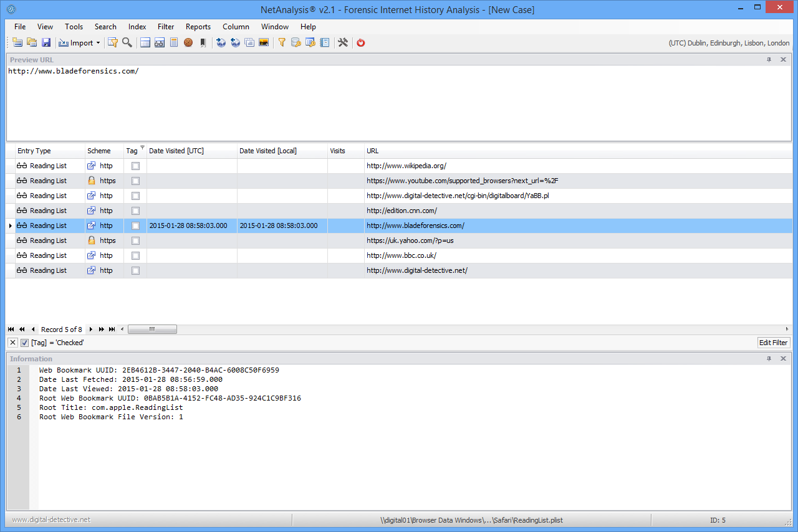Open the File menu

20,27
